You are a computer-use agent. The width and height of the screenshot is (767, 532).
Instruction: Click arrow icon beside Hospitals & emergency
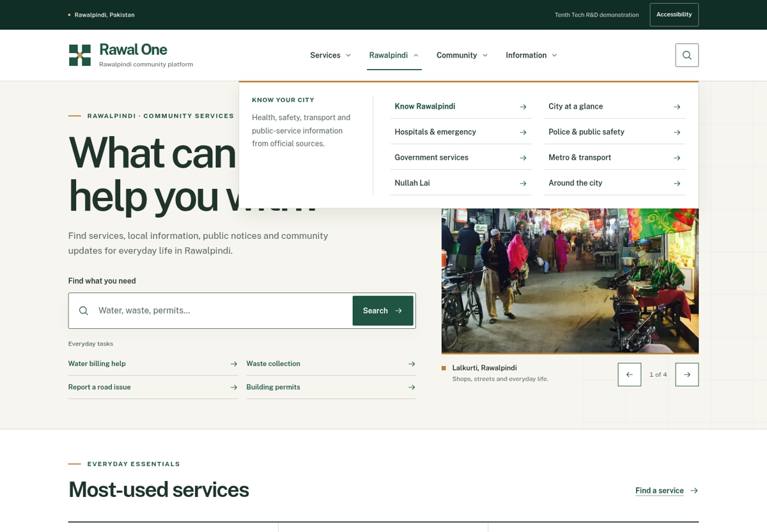point(523,132)
